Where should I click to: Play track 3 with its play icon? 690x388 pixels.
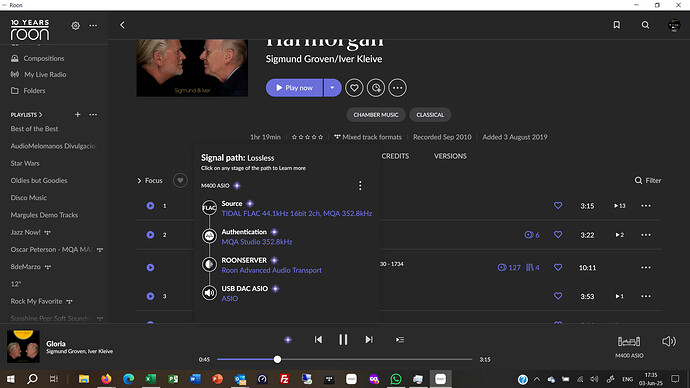pyautogui.click(x=150, y=296)
